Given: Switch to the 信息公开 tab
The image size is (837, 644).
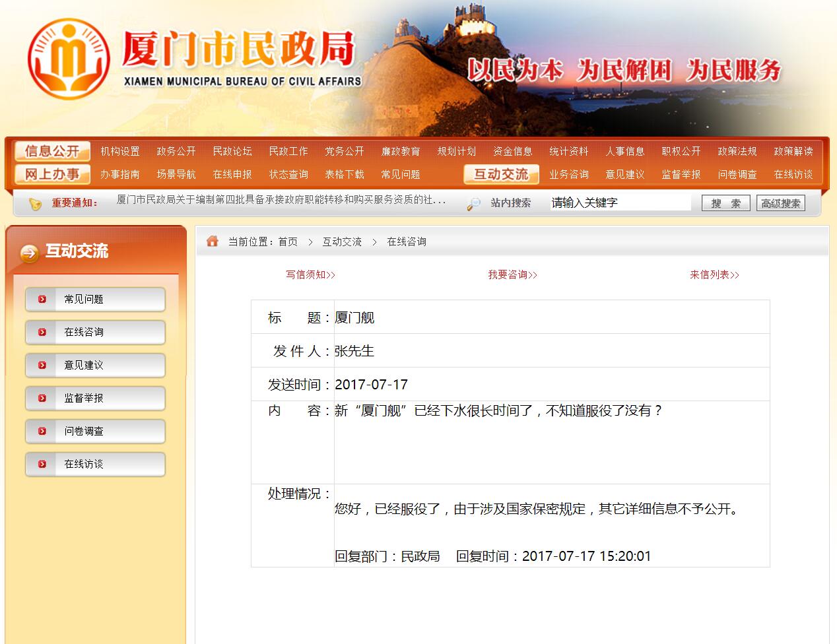Looking at the screenshot, I should click(51, 151).
